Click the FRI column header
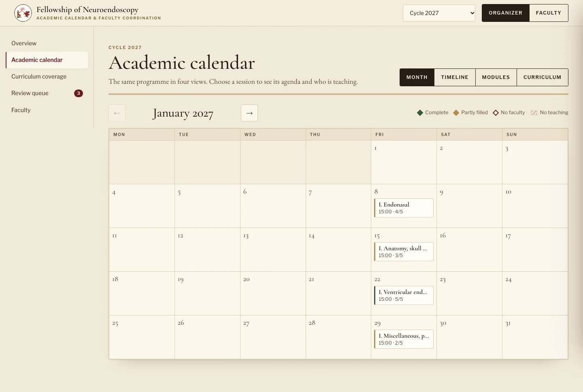583x392 pixels. point(404,134)
